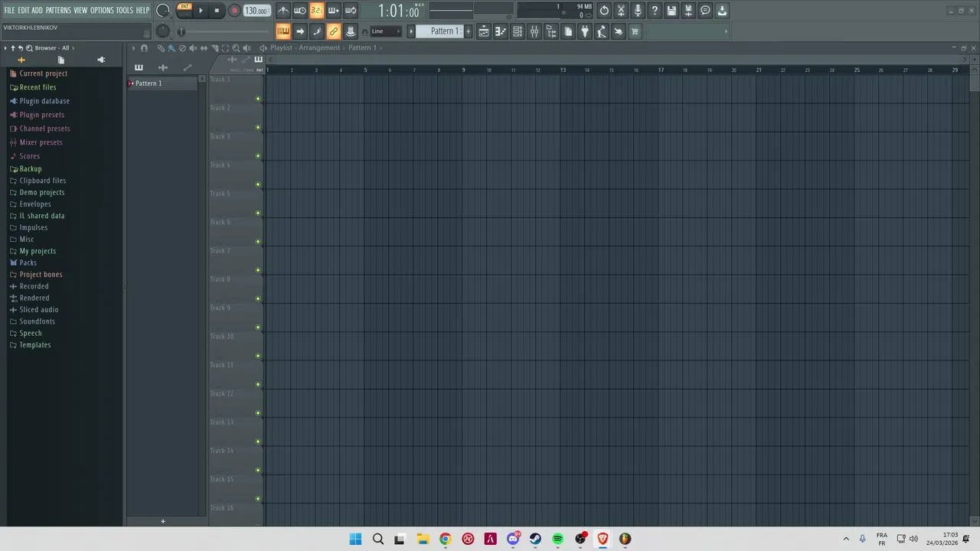Open the pattern menu arrow left of Pattern 1
The width and height of the screenshot is (980, 551).
(411, 31)
